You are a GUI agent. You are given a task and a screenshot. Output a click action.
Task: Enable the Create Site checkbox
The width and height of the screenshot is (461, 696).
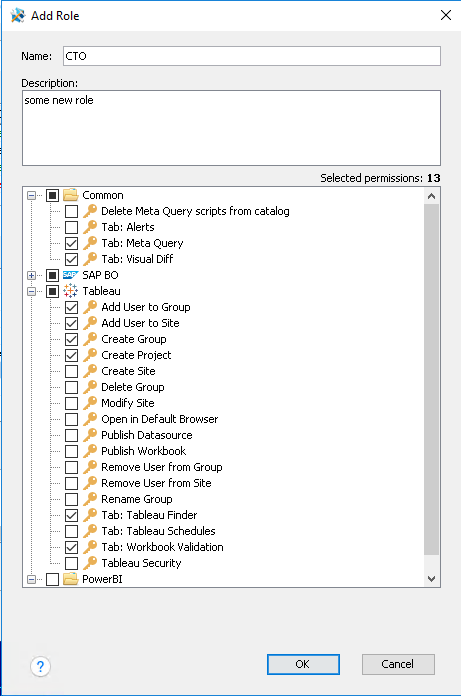pos(71,371)
